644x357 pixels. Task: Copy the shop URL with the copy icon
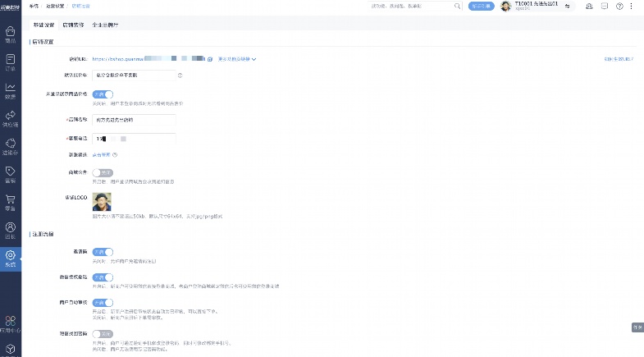pos(210,59)
